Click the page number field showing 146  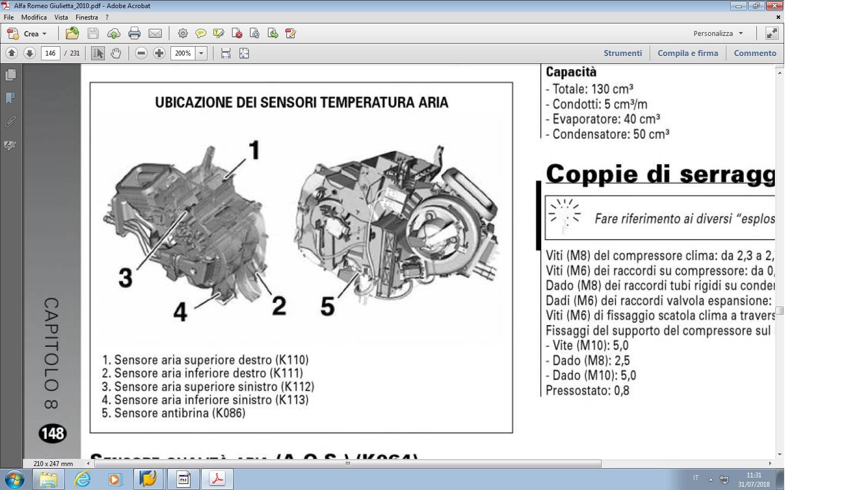[50, 53]
